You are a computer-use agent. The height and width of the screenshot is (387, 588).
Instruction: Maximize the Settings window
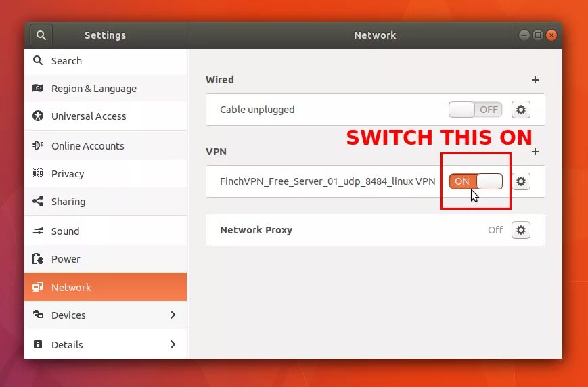coord(537,35)
